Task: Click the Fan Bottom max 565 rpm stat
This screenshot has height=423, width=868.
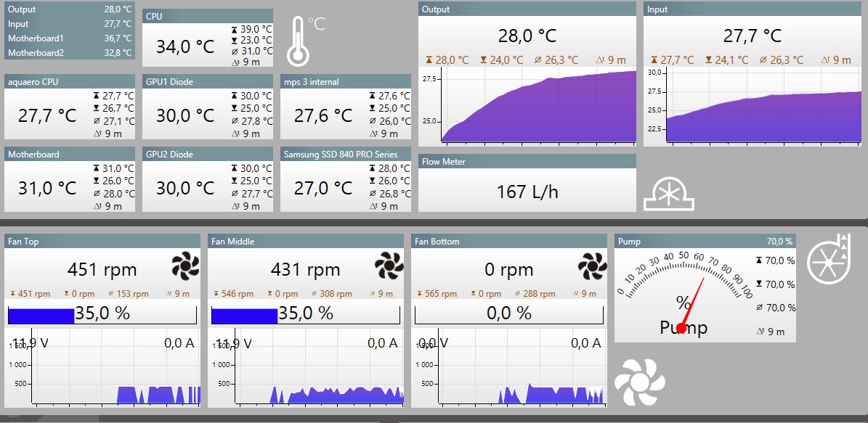Action: (x=437, y=294)
